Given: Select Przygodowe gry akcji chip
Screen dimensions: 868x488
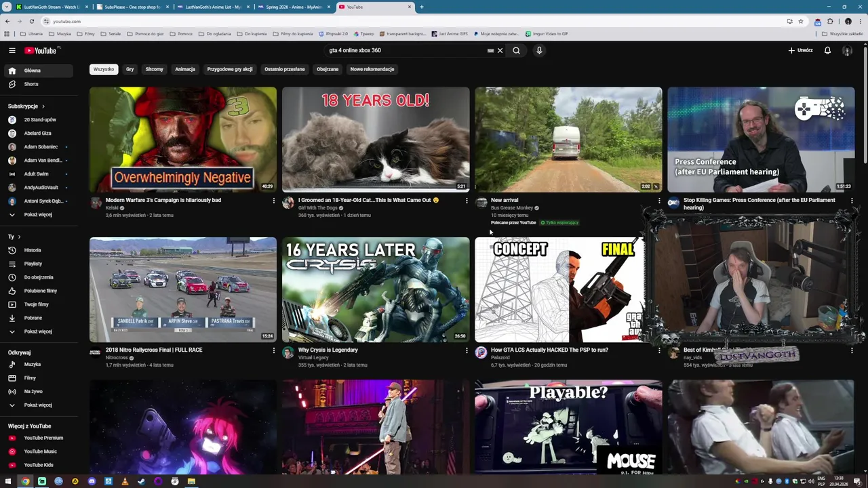Looking at the screenshot, I should [x=230, y=69].
